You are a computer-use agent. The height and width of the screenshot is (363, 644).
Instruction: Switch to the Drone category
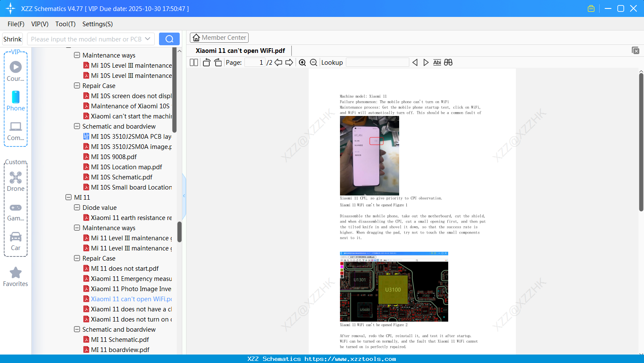tap(16, 181)
